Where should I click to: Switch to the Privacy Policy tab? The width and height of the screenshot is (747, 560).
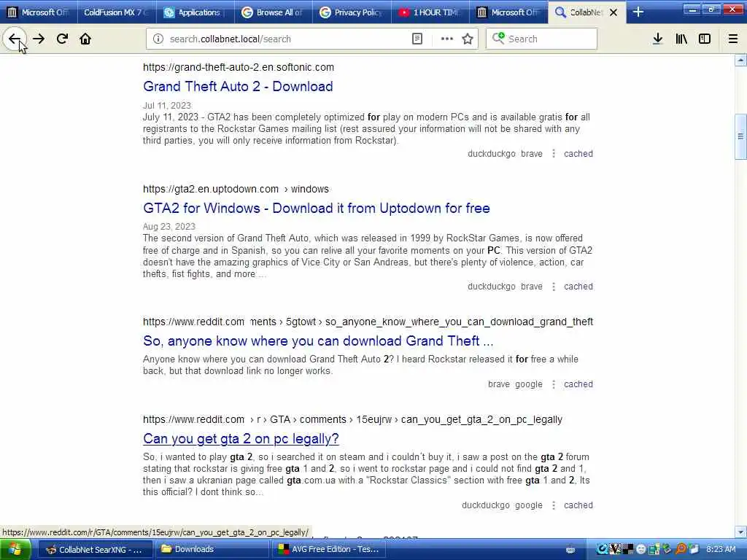pos(352,12)
